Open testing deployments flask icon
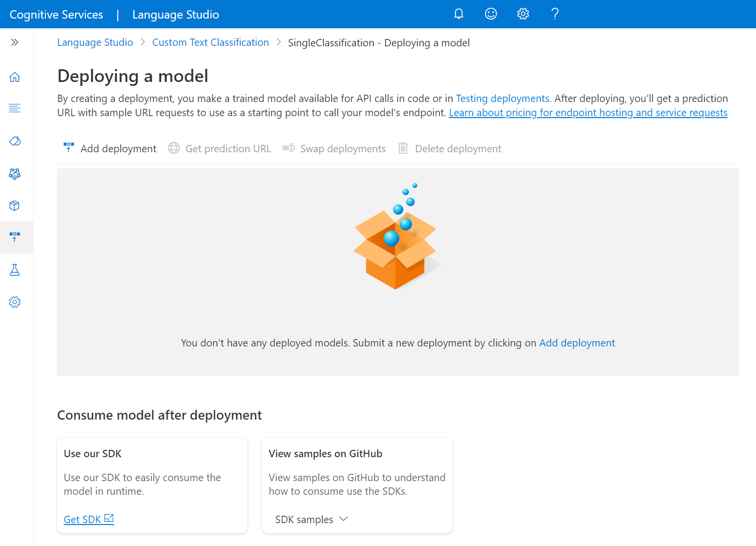The width and height of the screenshot is (756, 546). pos(15,270)
